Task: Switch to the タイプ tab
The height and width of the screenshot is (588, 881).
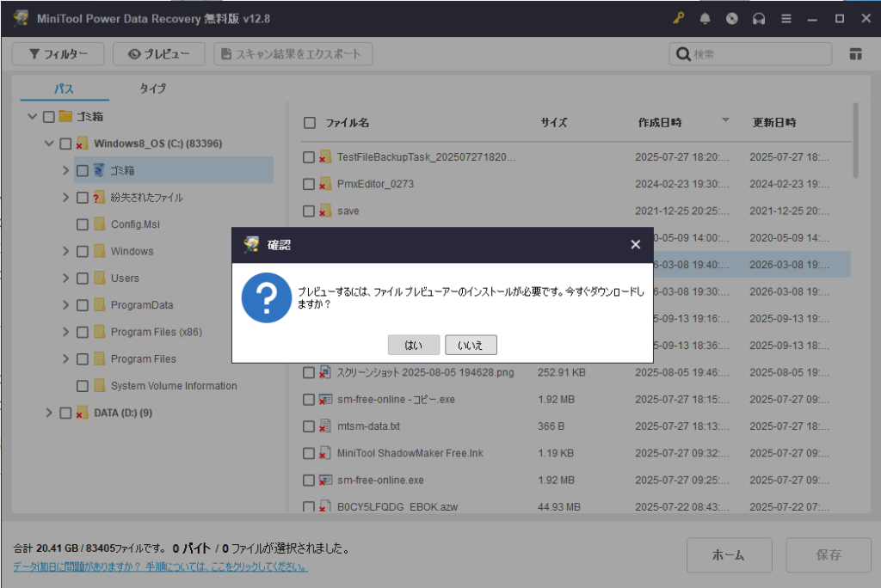Action: tap(152, 89)
